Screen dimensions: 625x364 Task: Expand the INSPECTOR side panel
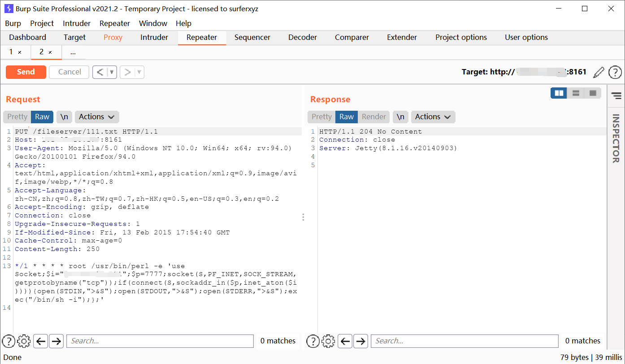coord(616,139)
